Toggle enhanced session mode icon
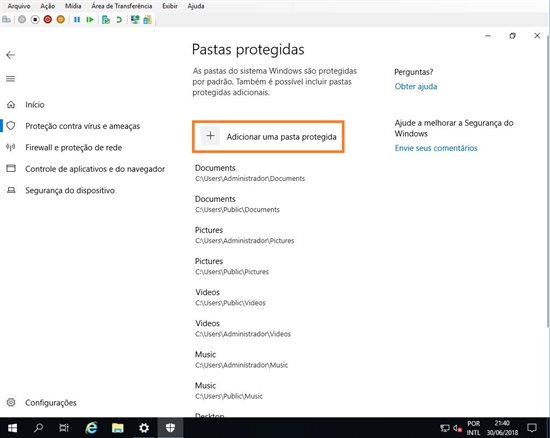 [x=135, y=20]
